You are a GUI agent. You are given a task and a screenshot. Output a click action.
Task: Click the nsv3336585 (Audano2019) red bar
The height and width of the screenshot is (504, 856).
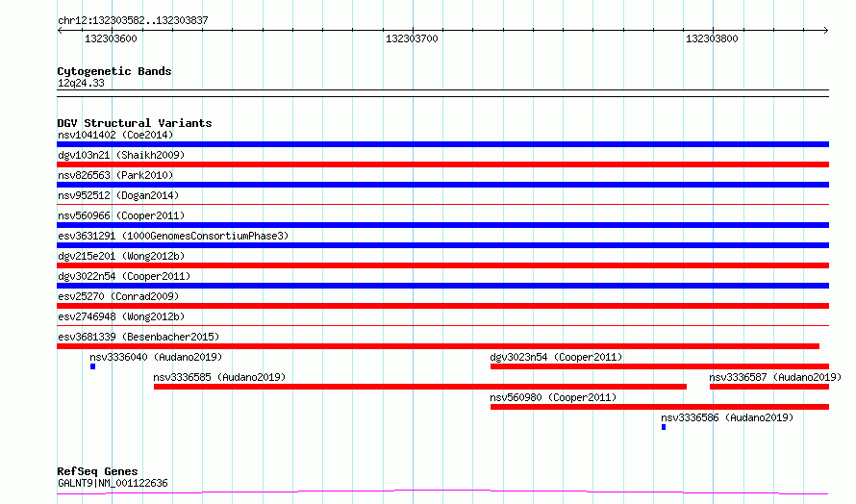point(419,387)
